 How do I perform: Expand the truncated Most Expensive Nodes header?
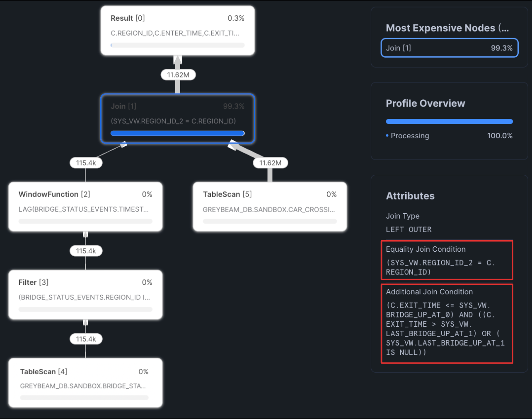point(447,28)
